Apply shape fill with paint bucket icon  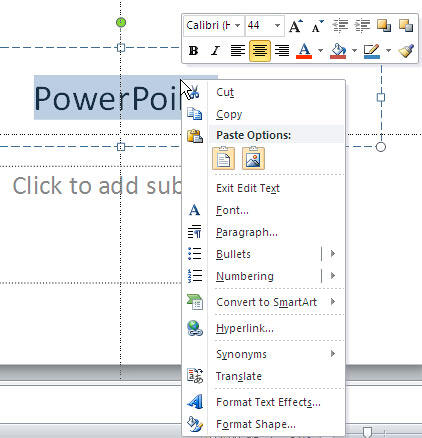coord(338,51)
